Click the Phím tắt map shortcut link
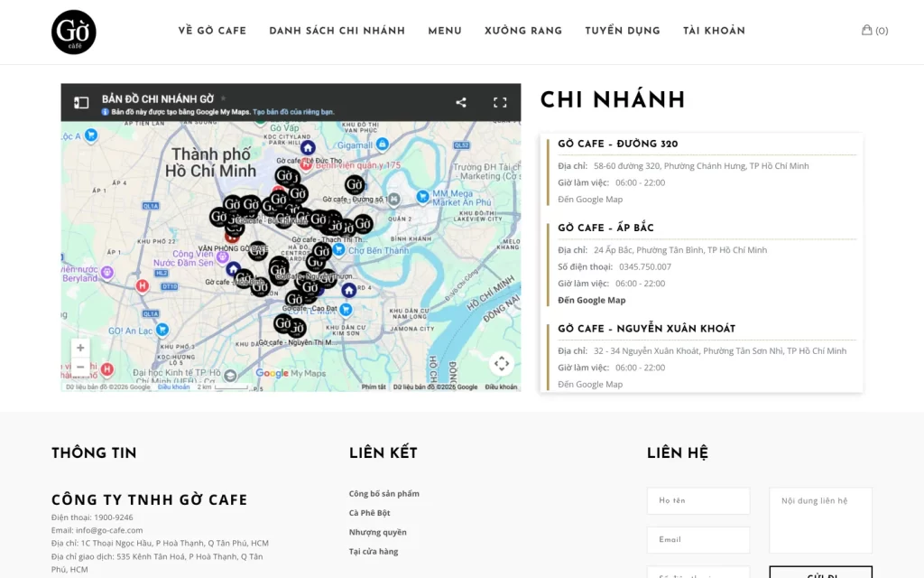 374,387
